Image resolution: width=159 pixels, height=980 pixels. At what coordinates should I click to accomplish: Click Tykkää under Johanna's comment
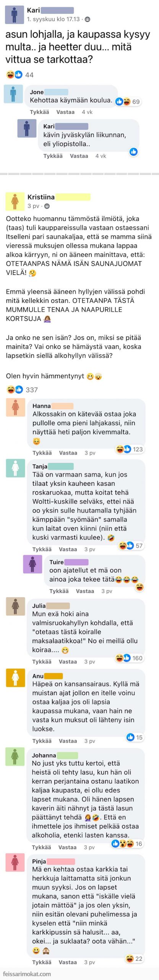click(x=41, y=847)
